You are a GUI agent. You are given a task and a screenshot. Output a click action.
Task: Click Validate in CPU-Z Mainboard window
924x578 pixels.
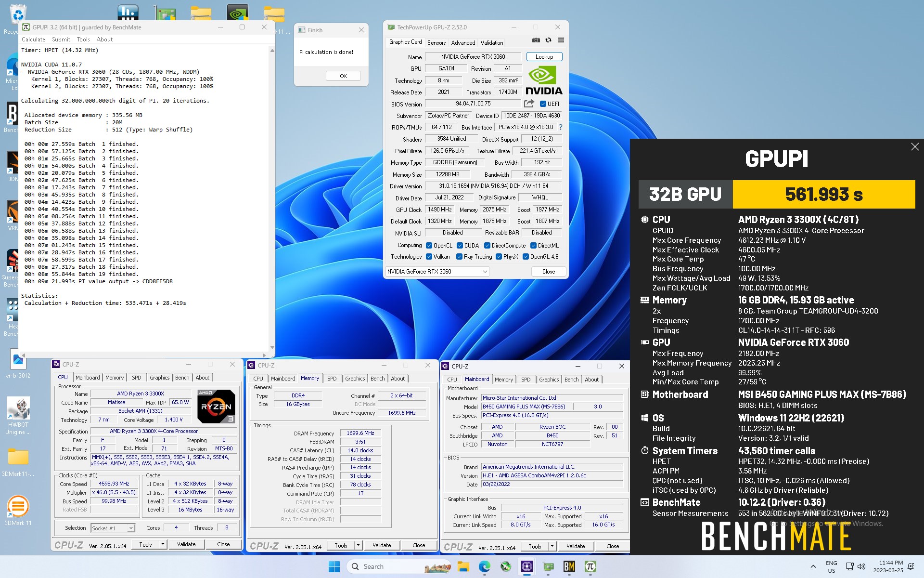pyautogui.click(x=576, y=546)
